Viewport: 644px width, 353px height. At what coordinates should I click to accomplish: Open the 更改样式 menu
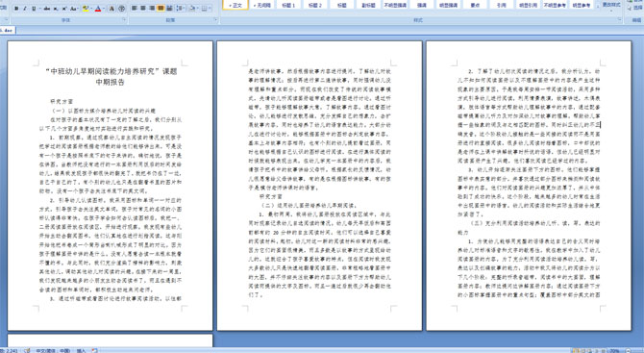point(610,5)
